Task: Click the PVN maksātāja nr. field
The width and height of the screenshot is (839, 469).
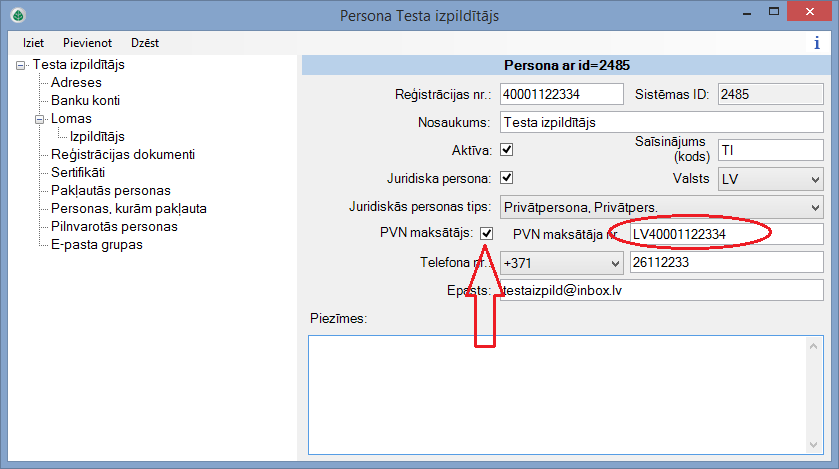Action: (x=726, y=234)
